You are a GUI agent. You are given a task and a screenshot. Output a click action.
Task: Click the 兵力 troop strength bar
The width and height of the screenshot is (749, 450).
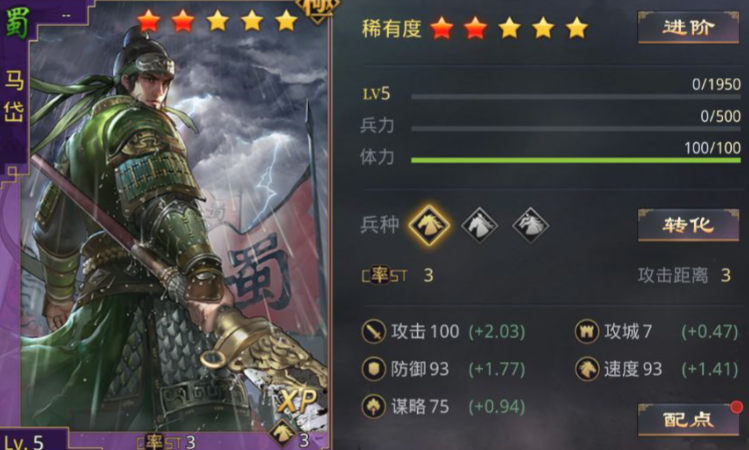pos(576,129)
